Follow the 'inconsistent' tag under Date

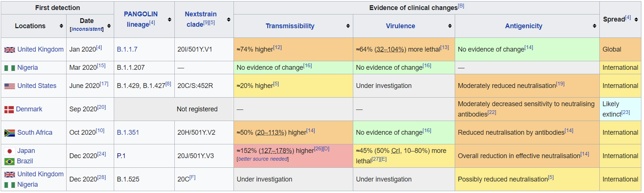[87, 29]
